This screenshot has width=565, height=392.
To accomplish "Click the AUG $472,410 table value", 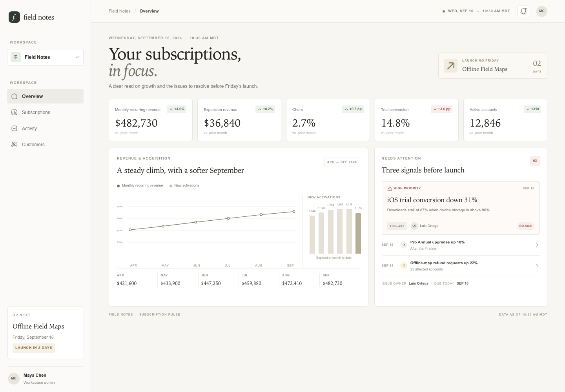I will (x=292, y=283).
